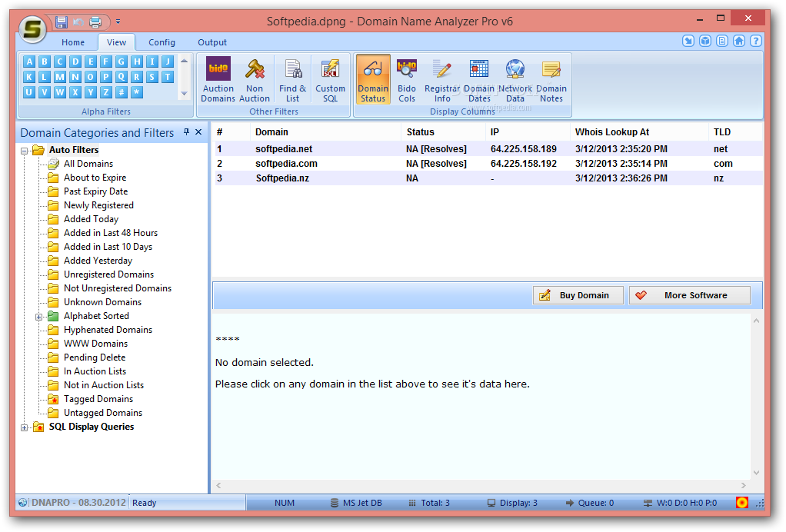The width and height of the screenshot is (786, 532).
Task: Click MS Jet DB status bar entry
Action: 356,503
